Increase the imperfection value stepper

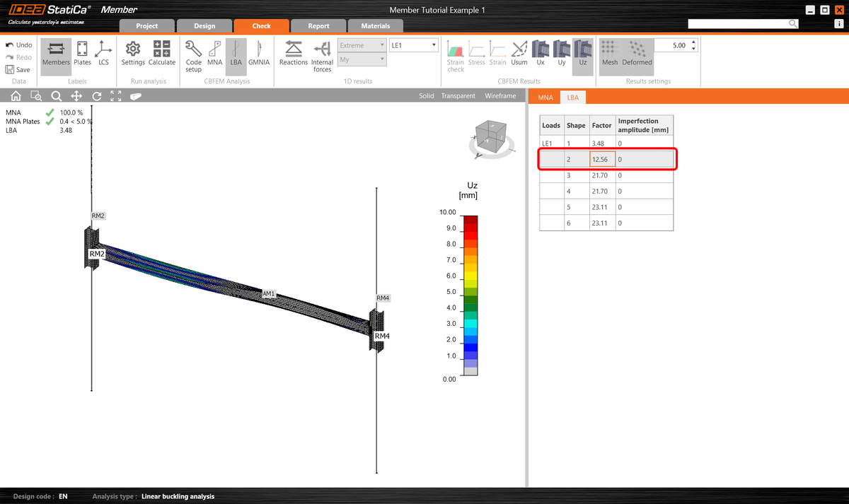(693, 41)
